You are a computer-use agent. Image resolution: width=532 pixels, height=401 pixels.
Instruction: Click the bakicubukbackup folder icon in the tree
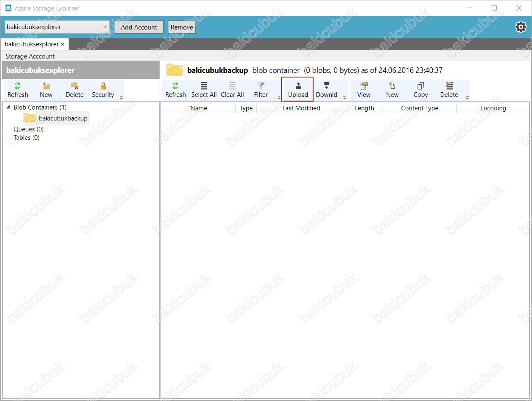29,118
